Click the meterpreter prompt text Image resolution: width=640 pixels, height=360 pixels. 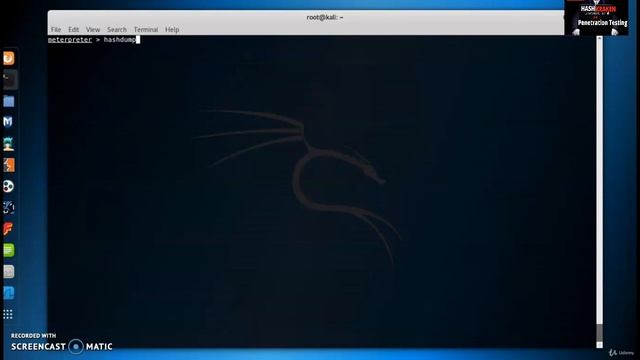(x=70, y=40)
